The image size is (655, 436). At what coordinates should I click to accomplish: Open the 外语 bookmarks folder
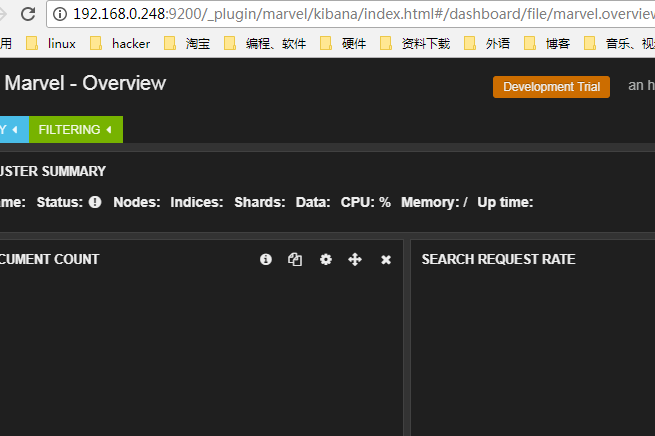coord(487,43)
